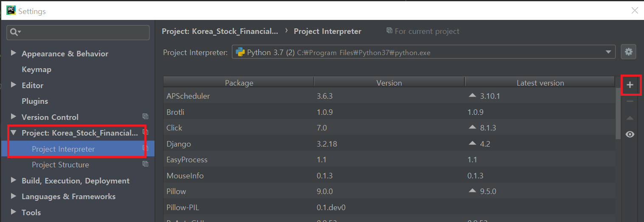The height and width of the screenshot is (222, 644).
Task: Click version 0.1.dev0 of Pillow-PIL
Action: point(331,208)
